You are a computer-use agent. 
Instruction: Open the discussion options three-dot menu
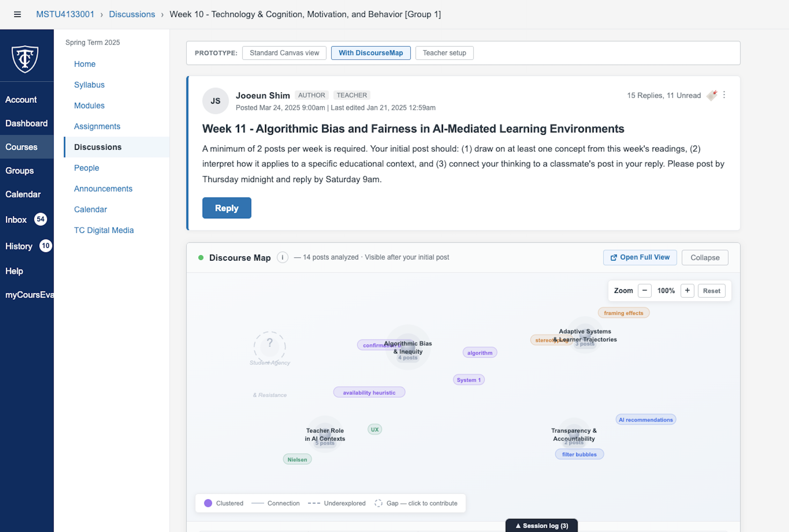point(724,95)
